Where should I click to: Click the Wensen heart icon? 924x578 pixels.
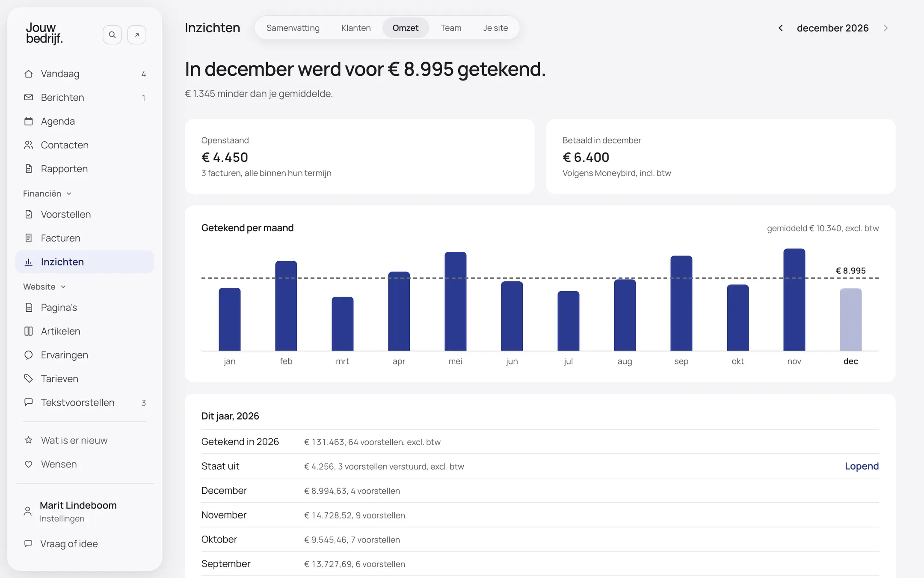click(x=29, y=464)
